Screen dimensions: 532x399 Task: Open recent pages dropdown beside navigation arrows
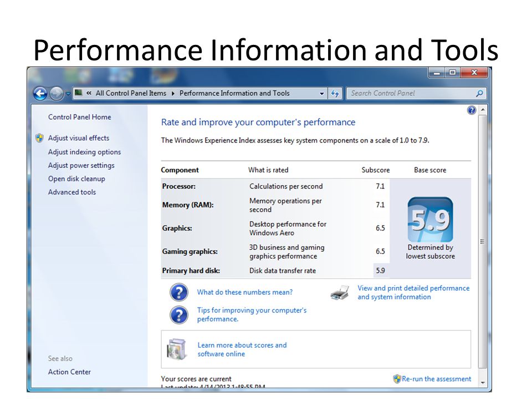click(x=68, y=94)
